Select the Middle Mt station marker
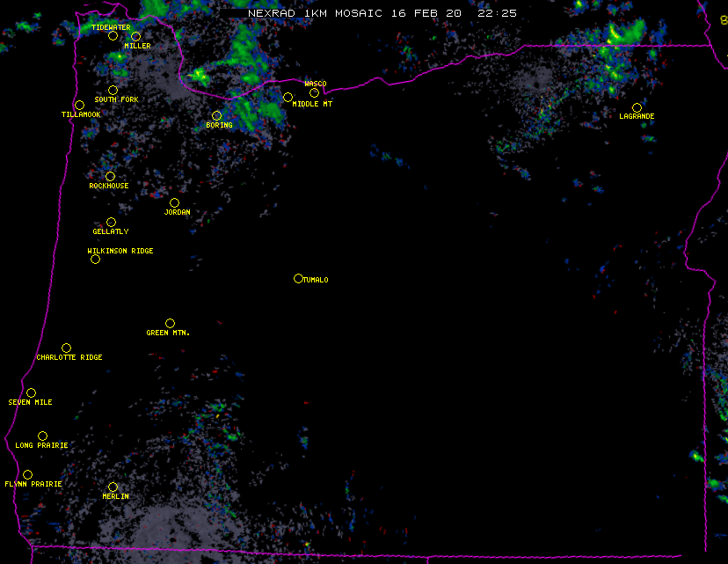Image resolution: width=728 pixels, height=564 pixels. [288, 97]
